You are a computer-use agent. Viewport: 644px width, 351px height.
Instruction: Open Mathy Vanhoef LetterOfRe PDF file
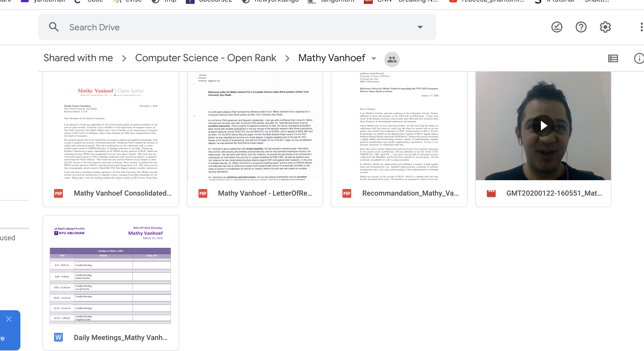(x=265, y=193)
